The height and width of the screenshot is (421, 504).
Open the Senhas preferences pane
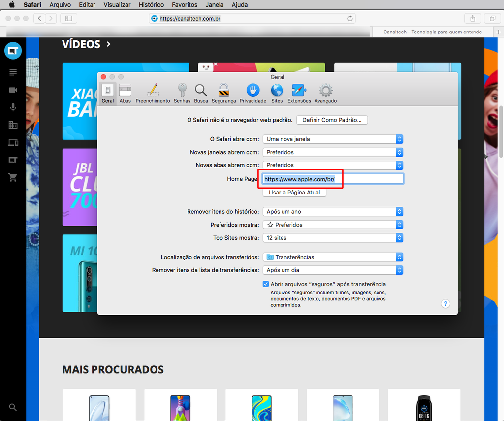click(x=182, y=93)
